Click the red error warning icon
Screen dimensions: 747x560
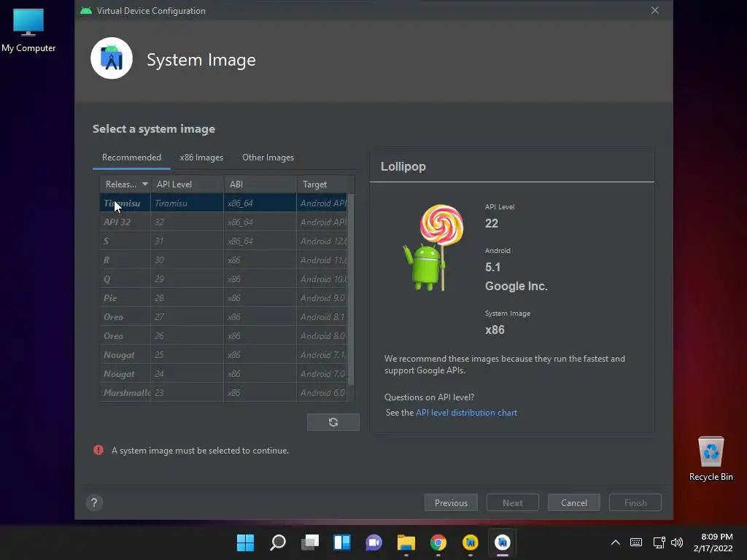coord(98,450)
